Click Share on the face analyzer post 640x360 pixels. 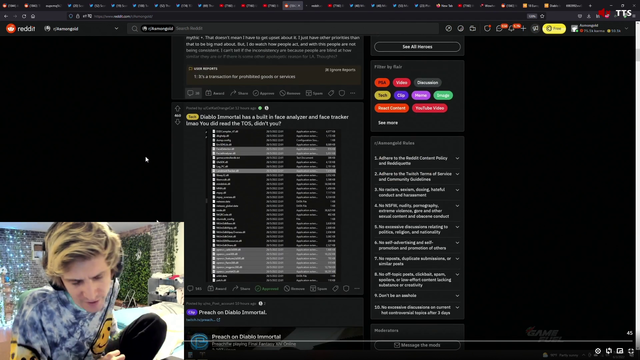pyautogui.click(x=241, y=289)
